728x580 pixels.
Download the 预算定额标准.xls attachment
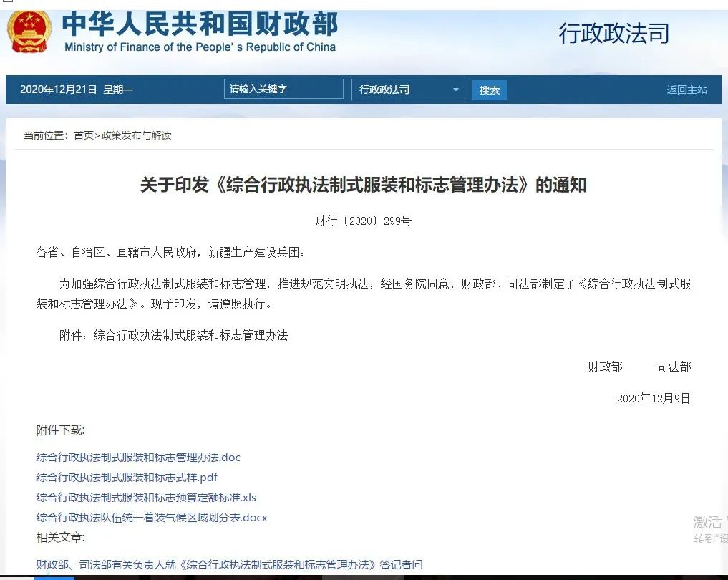pyautogui.click(x=146, y=497)
